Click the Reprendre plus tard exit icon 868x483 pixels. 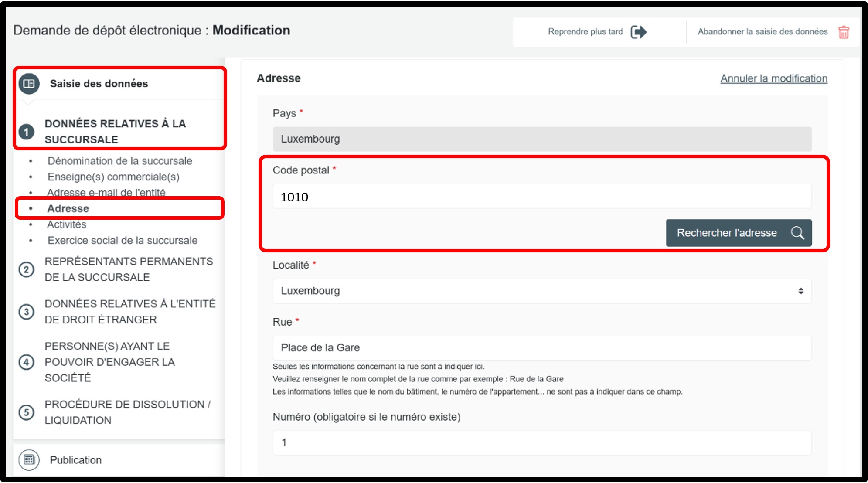coord(638,32)
